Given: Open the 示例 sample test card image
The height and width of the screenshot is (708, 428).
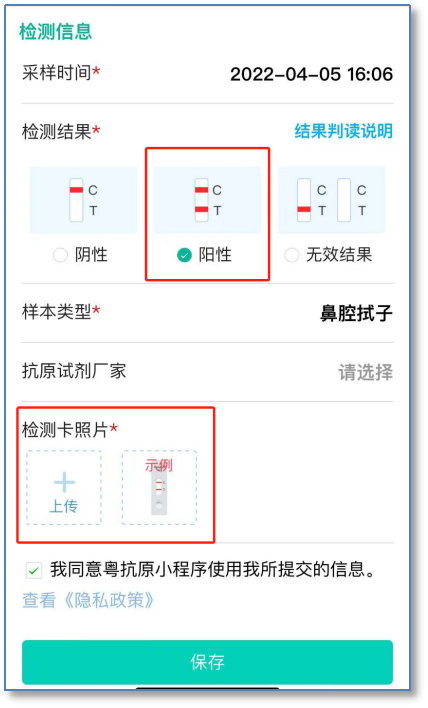Looking at the screenshot, I should click(x=159, y=487).
